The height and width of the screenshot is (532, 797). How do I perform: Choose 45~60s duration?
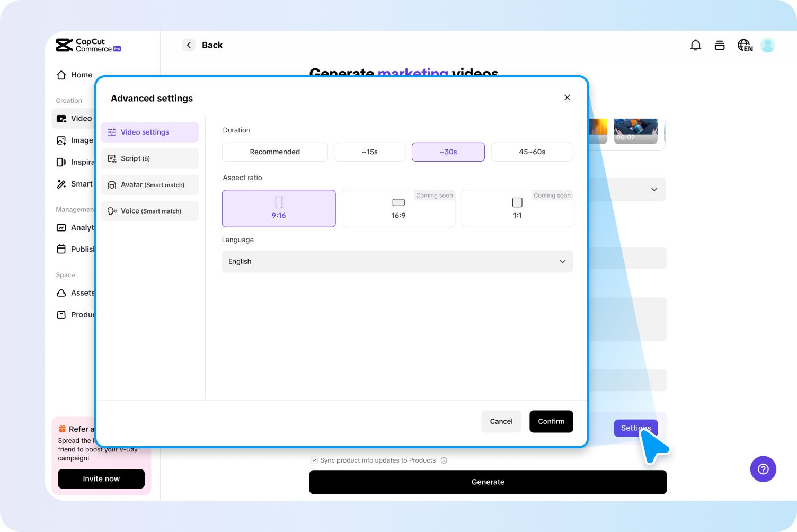coord(532,152)
